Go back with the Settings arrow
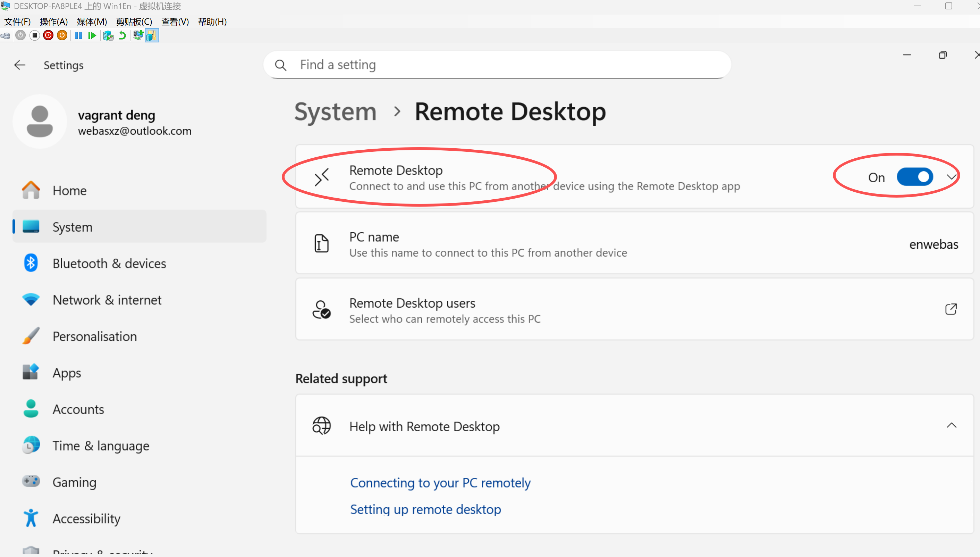Image resolution: width=980 pixels, height=557 pixels. click(19, 65)
